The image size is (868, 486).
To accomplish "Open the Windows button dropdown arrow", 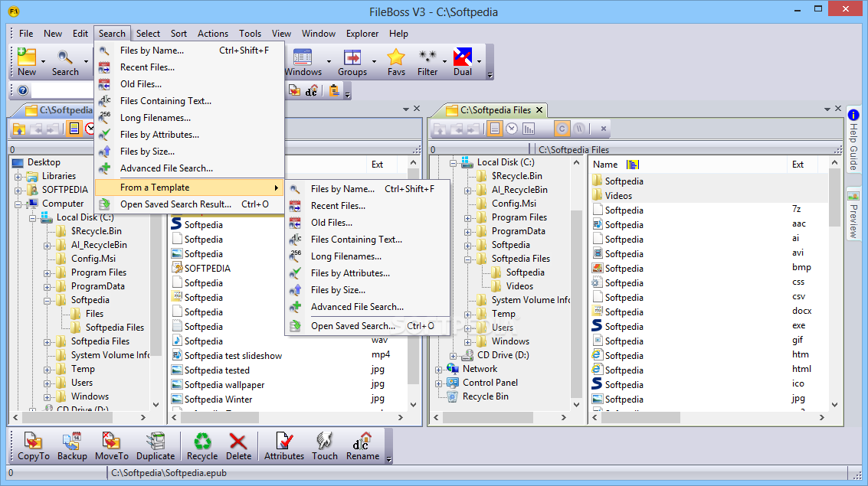I will tap(329, 61).
